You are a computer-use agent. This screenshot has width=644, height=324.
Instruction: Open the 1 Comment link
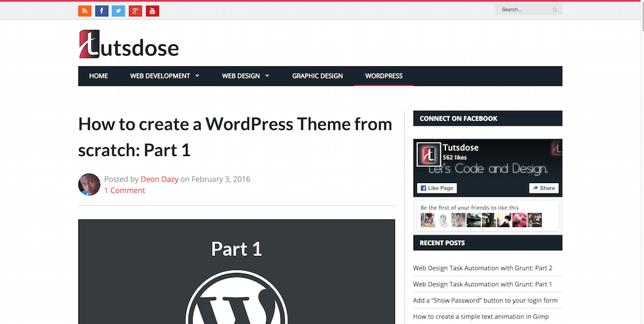tap(125, 191)
